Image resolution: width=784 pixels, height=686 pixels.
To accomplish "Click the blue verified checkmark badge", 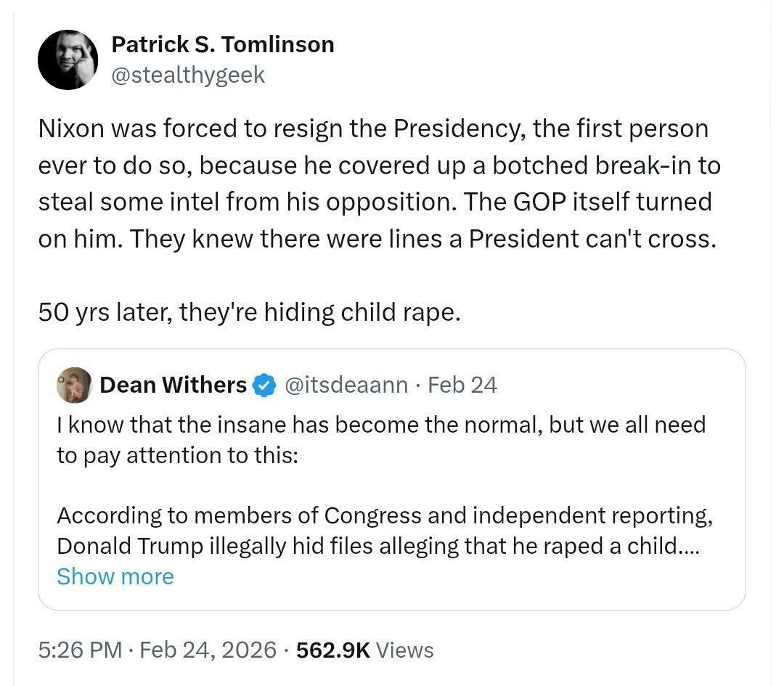I will tap(266, 385).
